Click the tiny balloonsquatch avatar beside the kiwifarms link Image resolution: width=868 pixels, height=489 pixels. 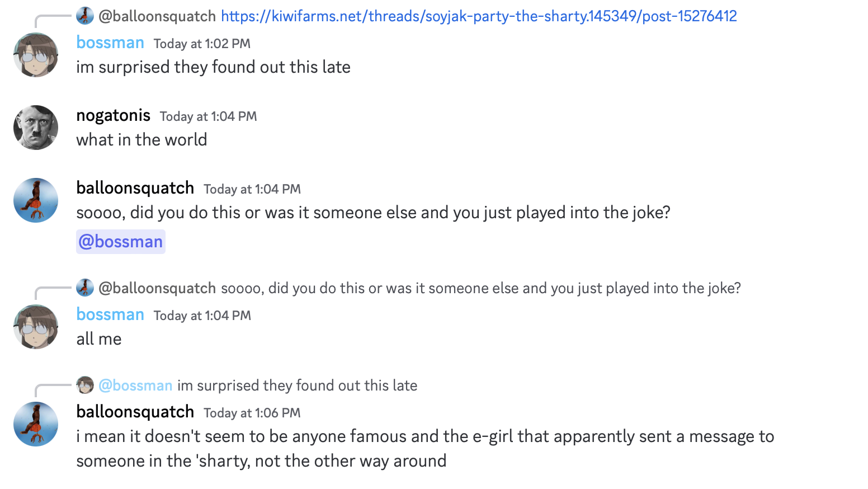(85, 16)
